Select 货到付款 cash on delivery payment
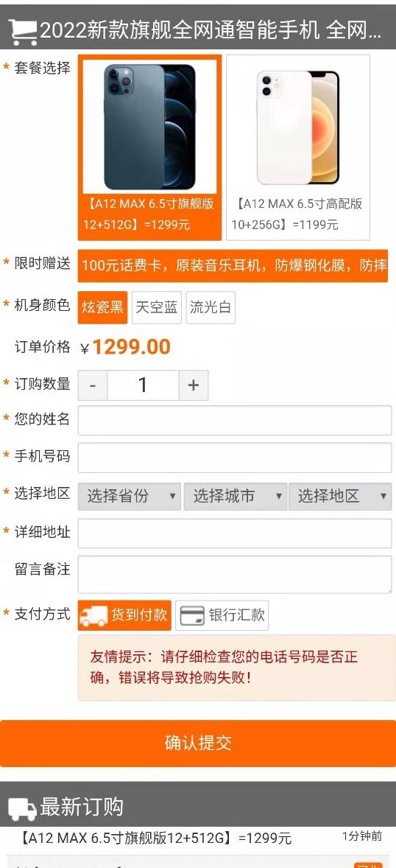The image size is (396, 868). [x=124, y=615]
